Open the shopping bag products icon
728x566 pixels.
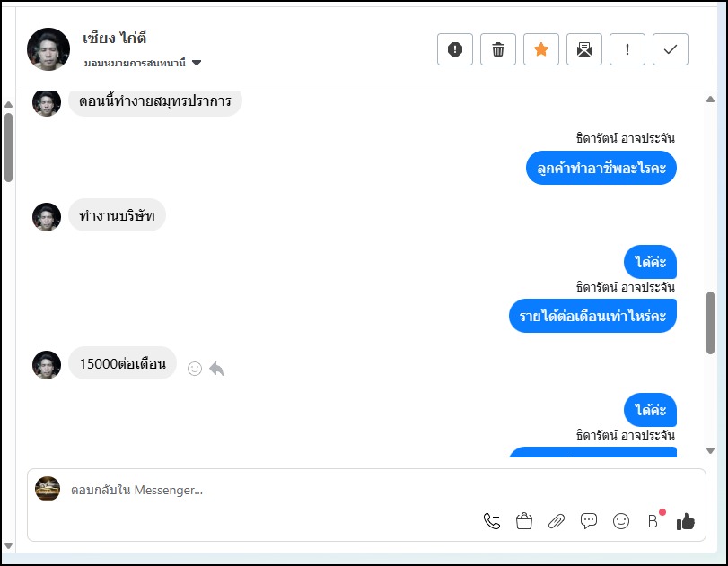click(524, 520)
